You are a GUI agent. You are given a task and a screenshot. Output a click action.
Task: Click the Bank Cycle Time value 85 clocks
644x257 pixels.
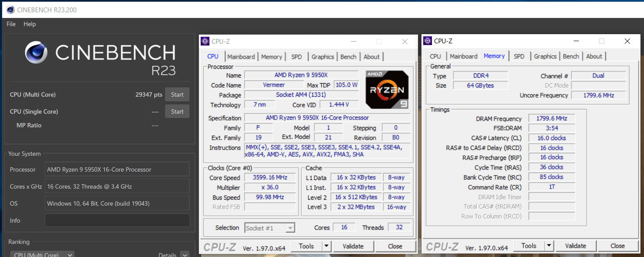click(551, 177)
